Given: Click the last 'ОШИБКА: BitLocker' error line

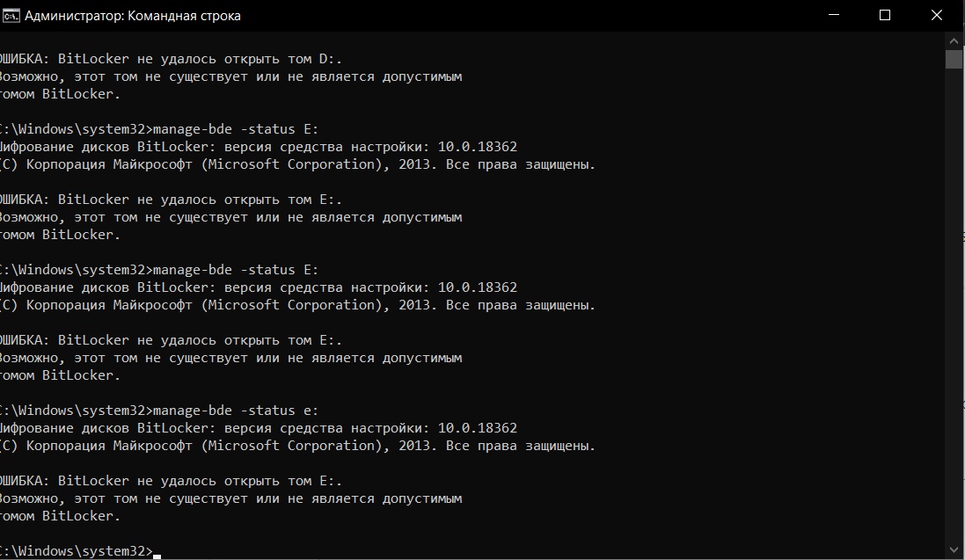Looking at the screenshot, I should point(171,481).
